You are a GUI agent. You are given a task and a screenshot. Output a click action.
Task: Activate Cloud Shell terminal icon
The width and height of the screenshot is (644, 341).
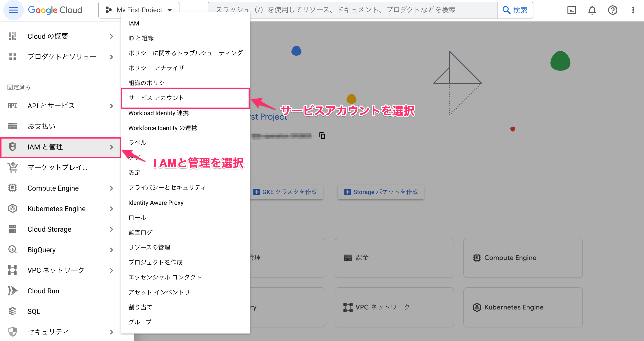pyautogui.click(x=571, y=10)
